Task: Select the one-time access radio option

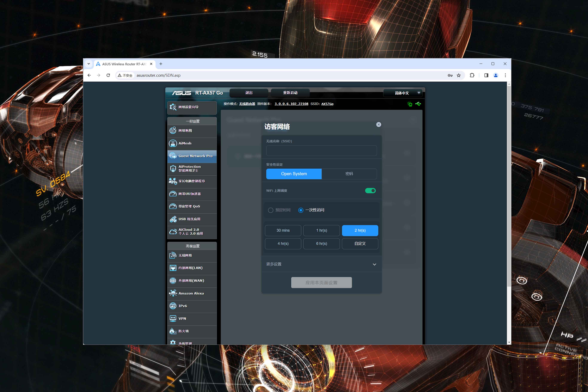Action: tap(301, 210)
